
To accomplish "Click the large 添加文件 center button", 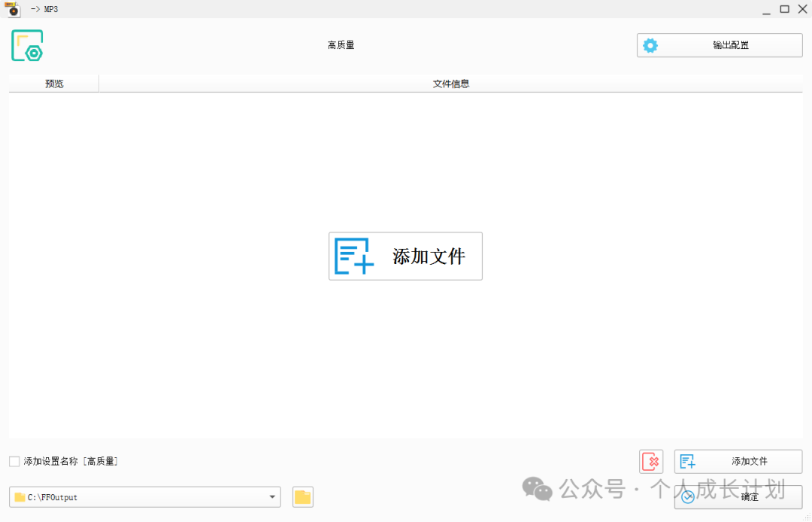I will point(405,256).
